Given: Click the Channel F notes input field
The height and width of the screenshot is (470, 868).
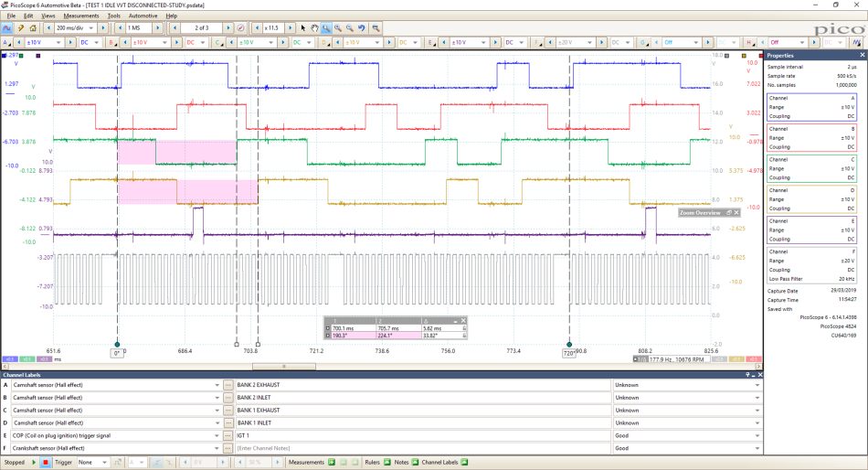Looking at the screenshot, I should (422, 448).
